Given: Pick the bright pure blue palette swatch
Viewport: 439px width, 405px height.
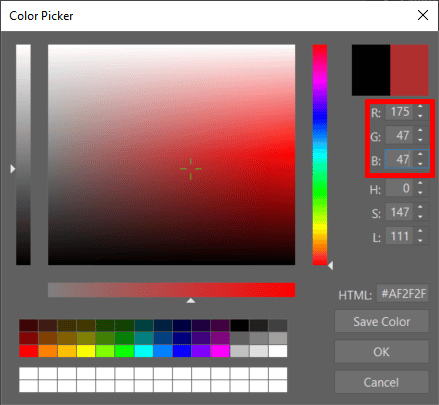Looking at the screenshot, I should pos(182,351).
